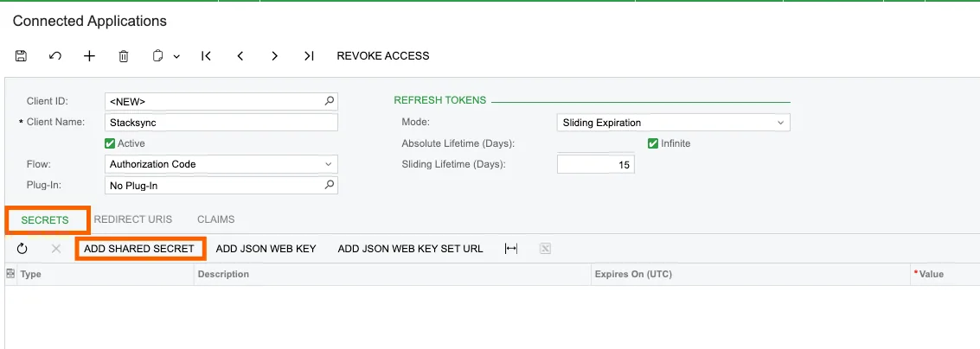
Task: Switch to the SECRETS tab
Action: (45, 219)
